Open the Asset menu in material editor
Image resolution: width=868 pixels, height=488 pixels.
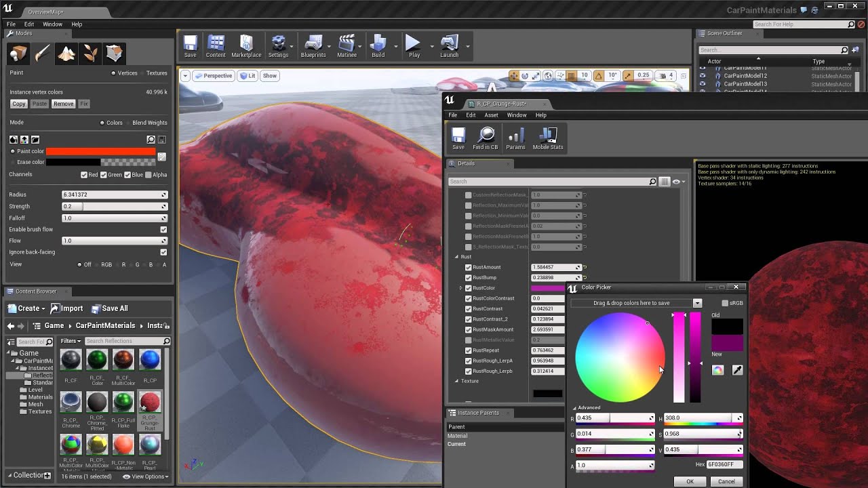coord(491,115)
